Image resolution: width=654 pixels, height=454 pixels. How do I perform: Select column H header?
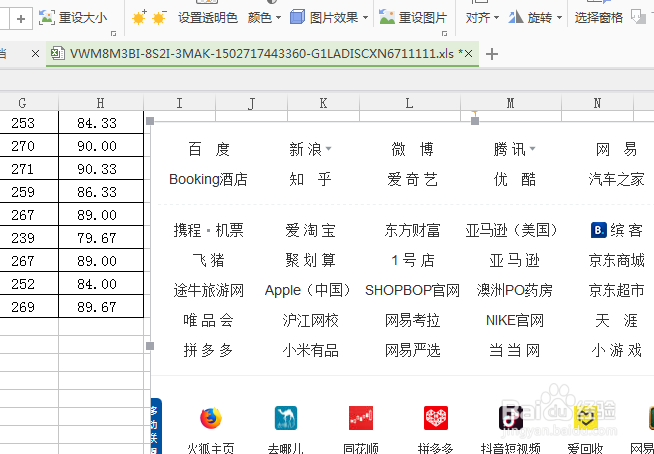coord(101,103)
